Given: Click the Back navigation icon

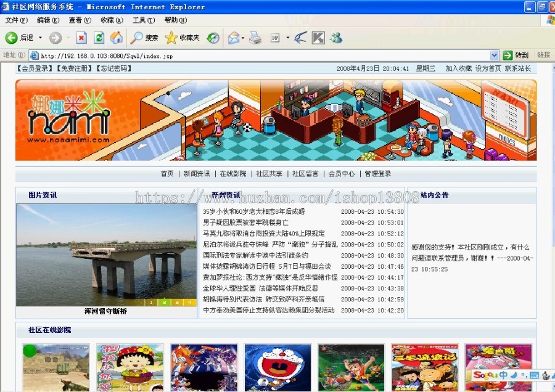Looking at the screenshot, I should [x=12, y=38].
